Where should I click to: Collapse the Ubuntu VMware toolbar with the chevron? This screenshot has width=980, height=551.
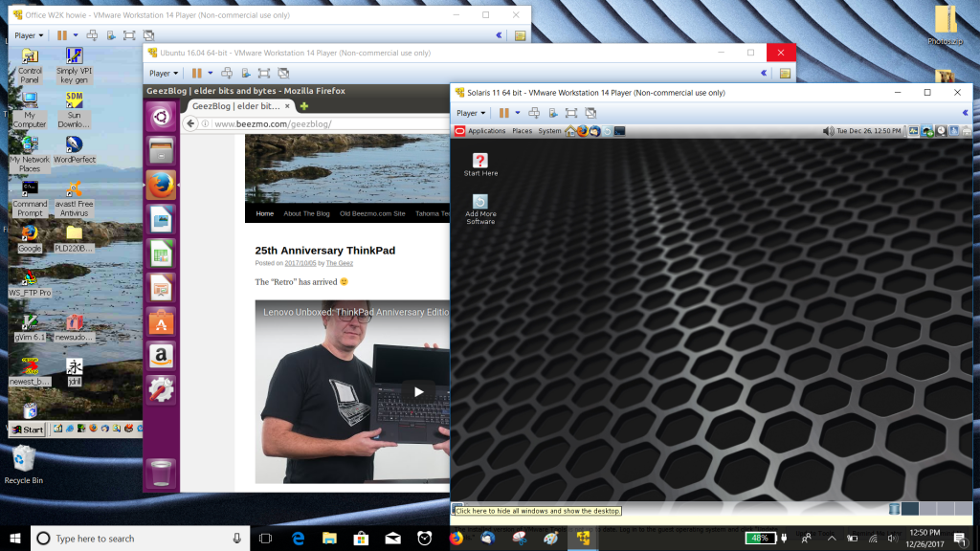[764, 73]
